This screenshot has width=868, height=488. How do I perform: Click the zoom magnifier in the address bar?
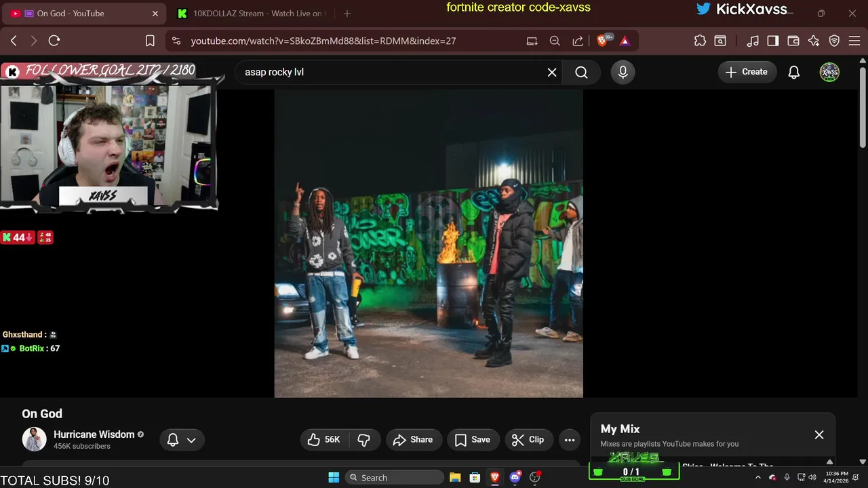pyautogui.click(x=555, y=41)
